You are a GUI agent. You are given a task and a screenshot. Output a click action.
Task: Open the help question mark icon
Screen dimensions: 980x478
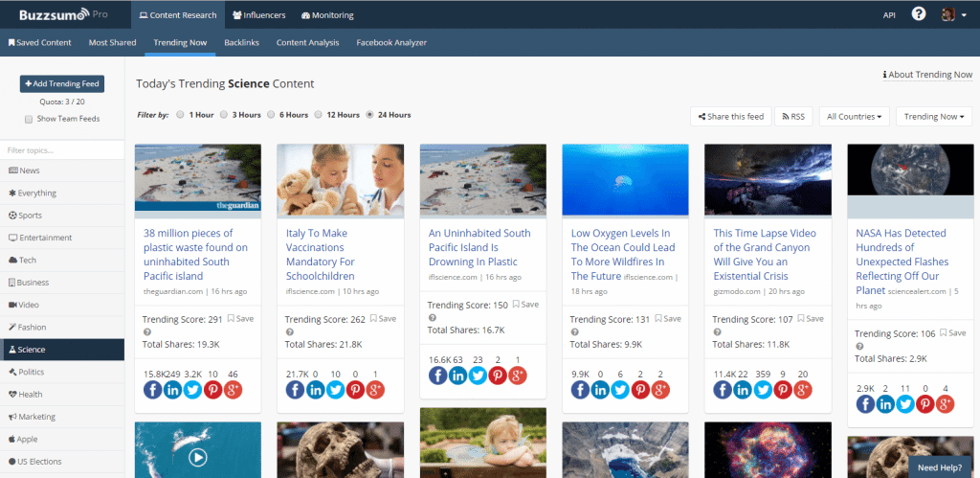pos(918,13)
